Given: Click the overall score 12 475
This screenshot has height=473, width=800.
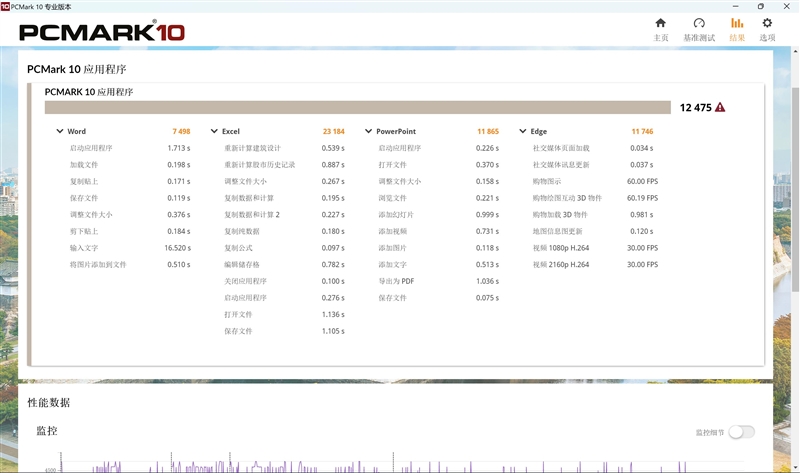Looking at the screenshot, I should (695, 108).
